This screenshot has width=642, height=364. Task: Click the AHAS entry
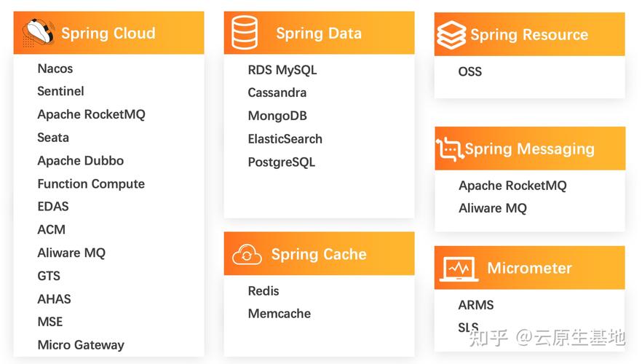pyautogui.click(x=54, y=299)
